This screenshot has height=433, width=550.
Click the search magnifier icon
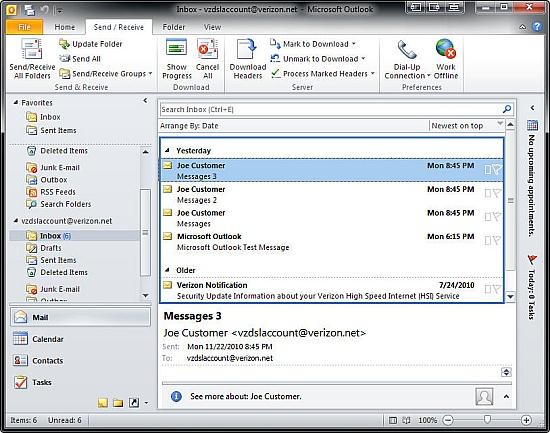point(507,109)
